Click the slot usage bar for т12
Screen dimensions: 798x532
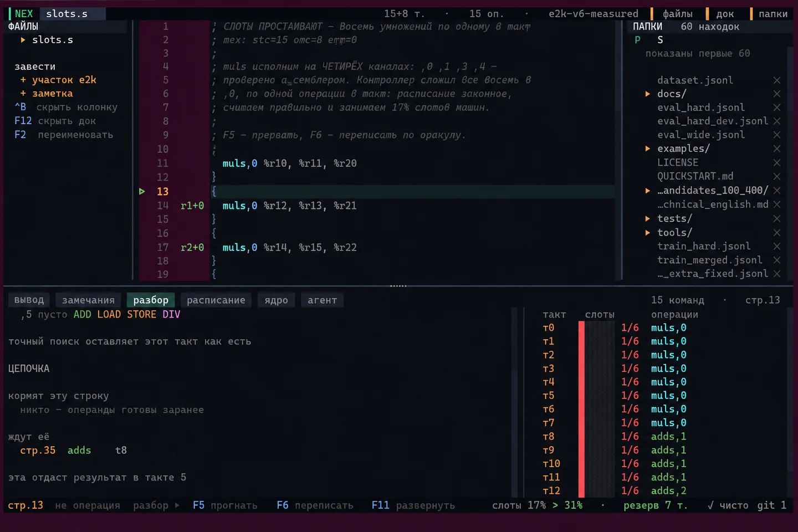[596, 491]
